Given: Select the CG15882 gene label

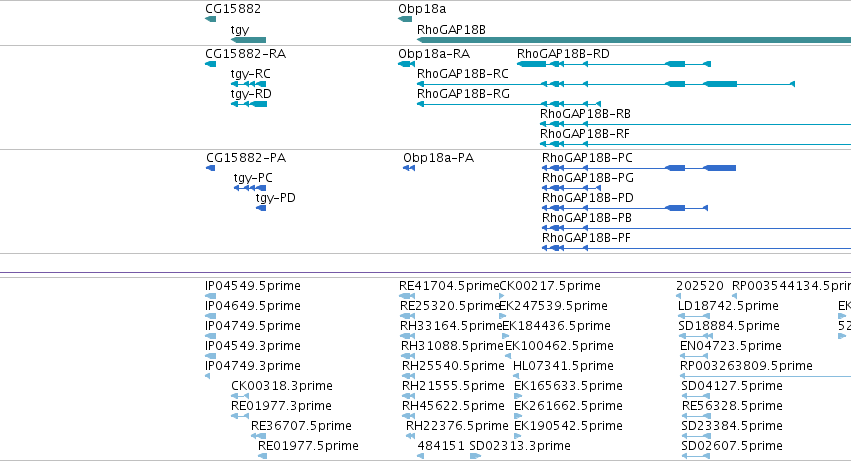Looking at the screenshot, I should click(233, 9).
